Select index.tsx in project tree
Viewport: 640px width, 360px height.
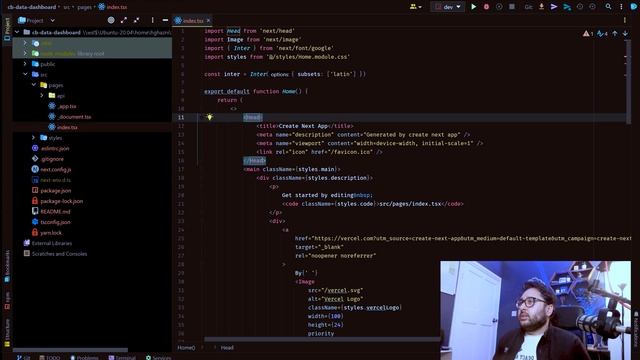63,127
